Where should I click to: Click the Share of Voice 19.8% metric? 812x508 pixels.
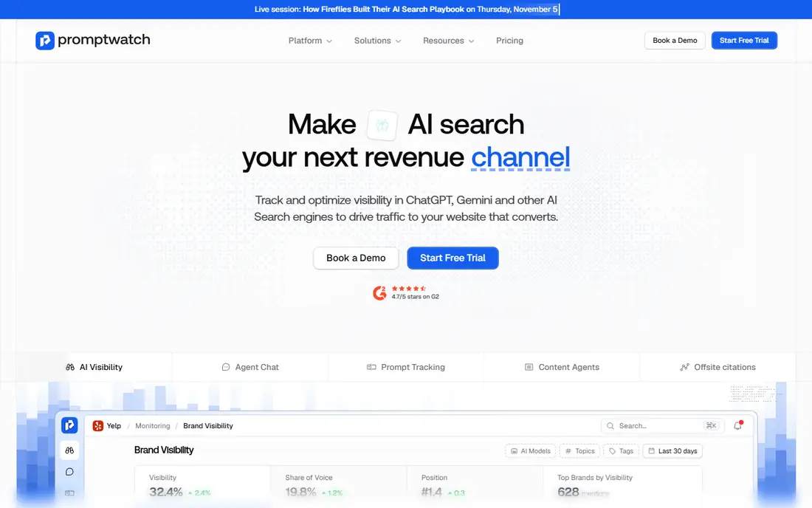click(300, 492)
